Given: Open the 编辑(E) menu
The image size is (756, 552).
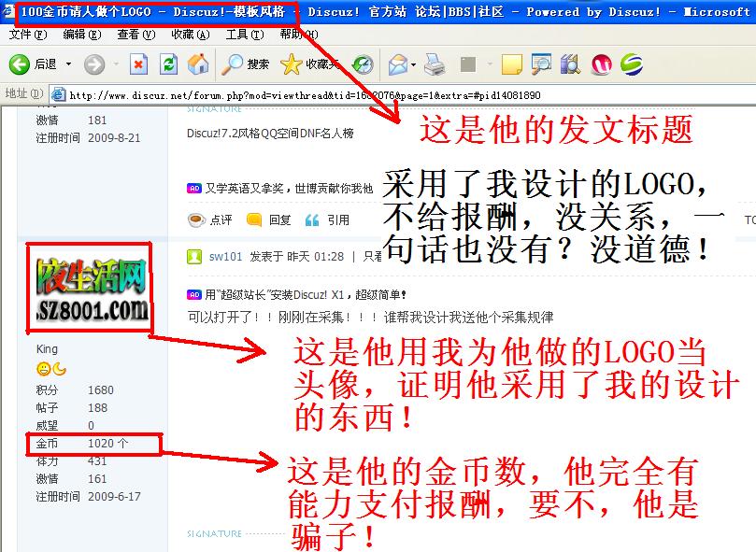Looking at the screenshot, I should point(82,35).
